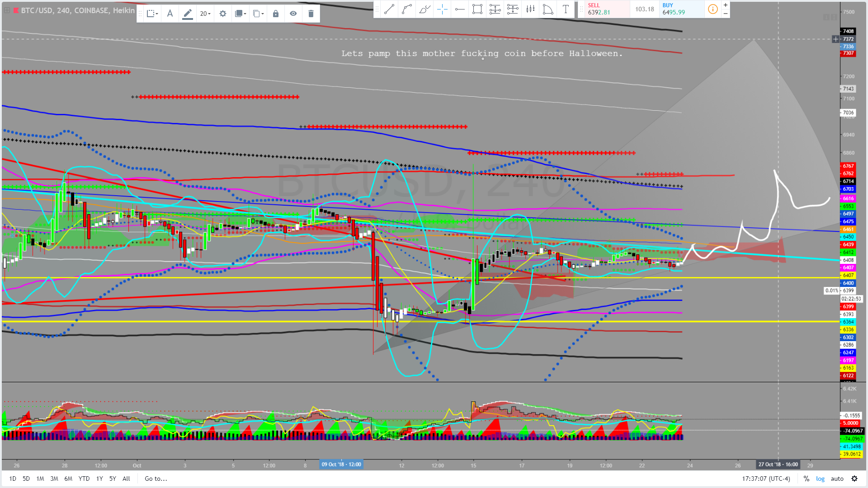Click the order info icon
This screenshot has height=488, width=868.
click(x=712, y=9)
